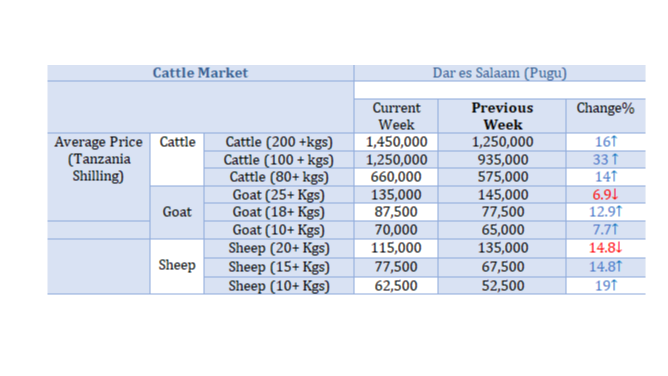Screen dimensions: 668x376
Task: Click the Previous Week column header
Action: pyautogui.click(x=502, y=116)
